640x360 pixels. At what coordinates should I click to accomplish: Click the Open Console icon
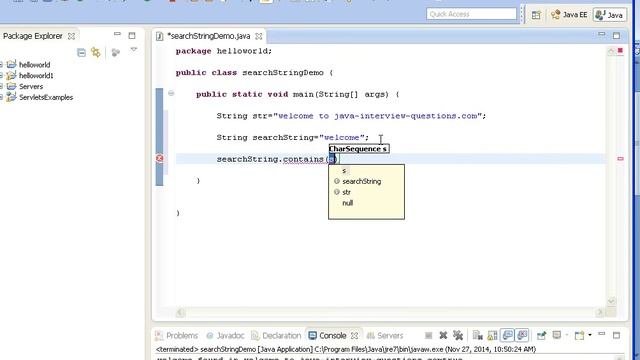(579, 336)
